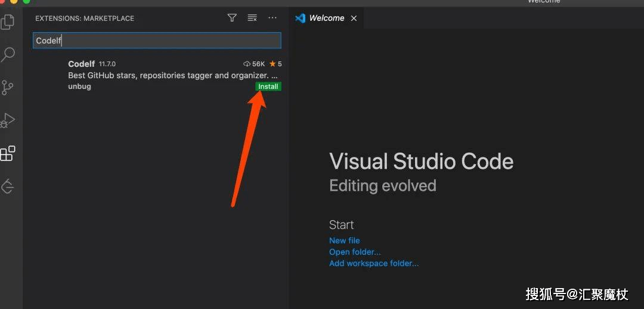Switch to the Welcome tab

point(327,18)
